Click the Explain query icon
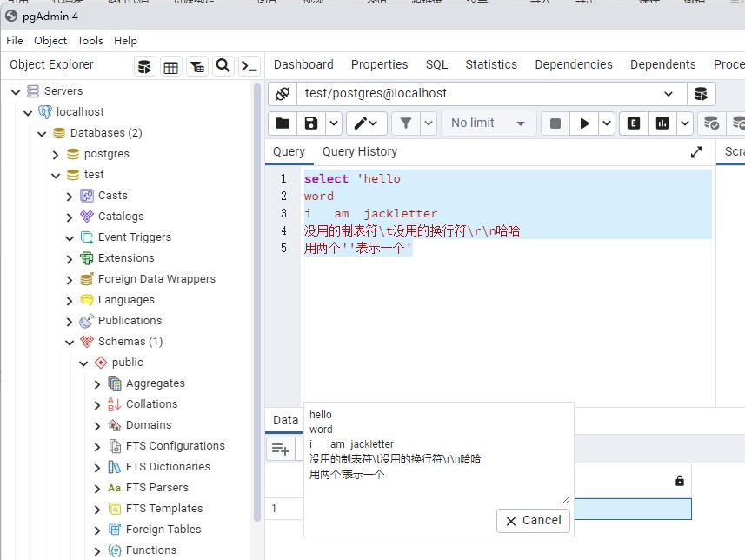This screenshot has width=745, height=560. (634, 123)
